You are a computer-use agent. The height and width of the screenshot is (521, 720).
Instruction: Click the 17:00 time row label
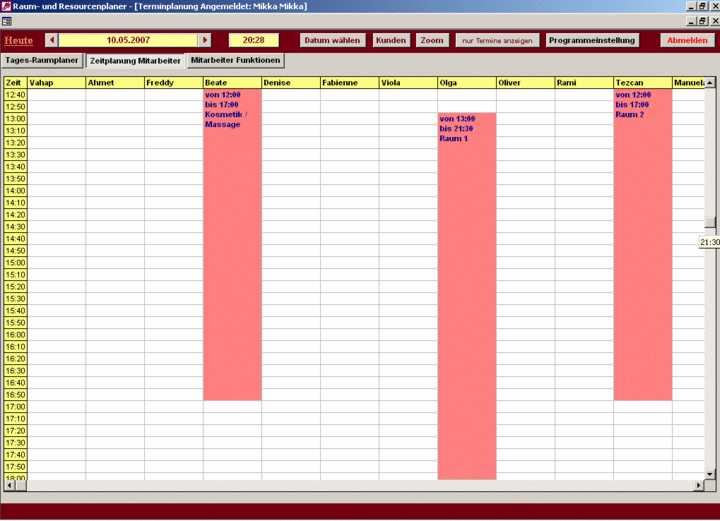(x=16, y=407)
